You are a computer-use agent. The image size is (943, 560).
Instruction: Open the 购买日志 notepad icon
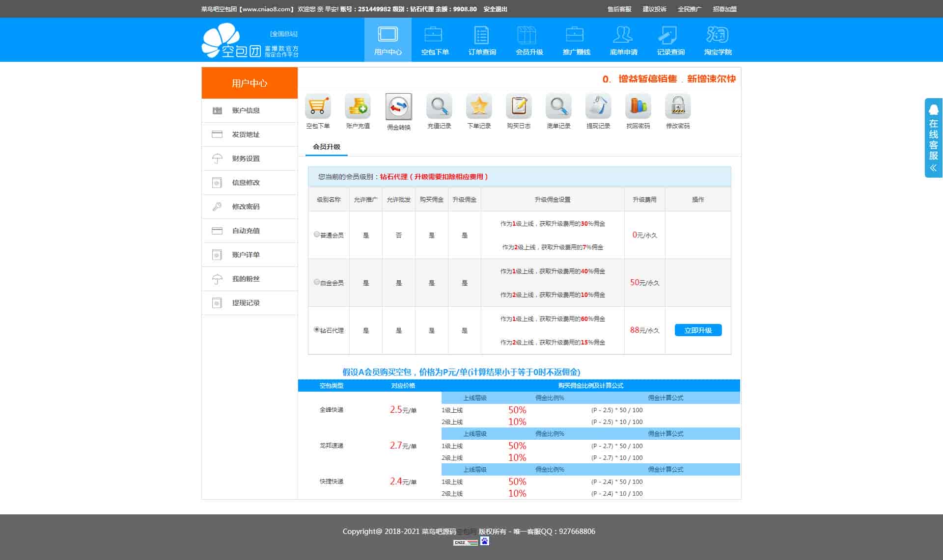519,107
